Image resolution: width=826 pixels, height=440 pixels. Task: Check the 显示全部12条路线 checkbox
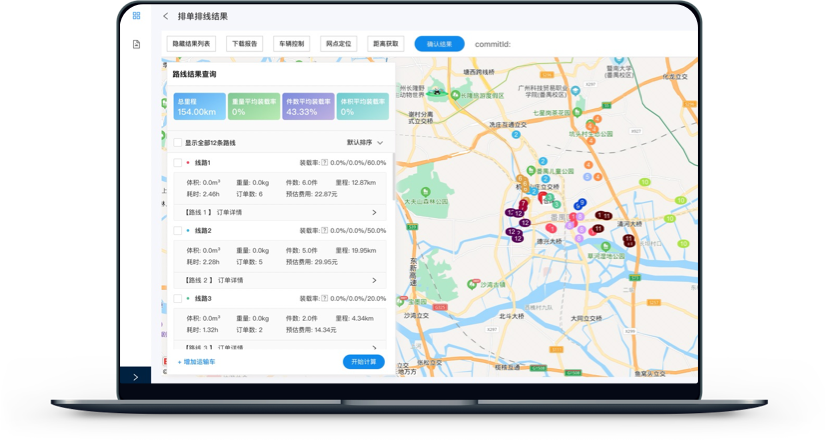[178, 143]
